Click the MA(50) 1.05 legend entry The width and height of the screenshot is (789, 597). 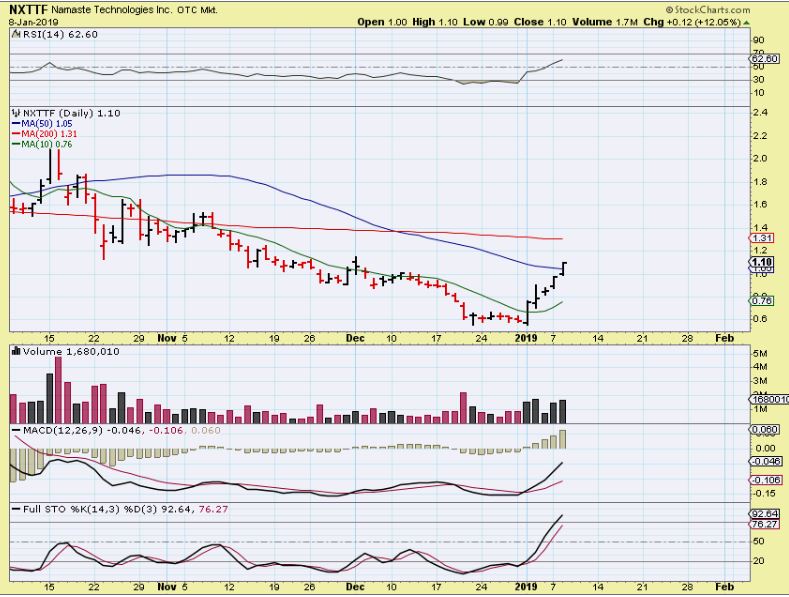(47, 123)
